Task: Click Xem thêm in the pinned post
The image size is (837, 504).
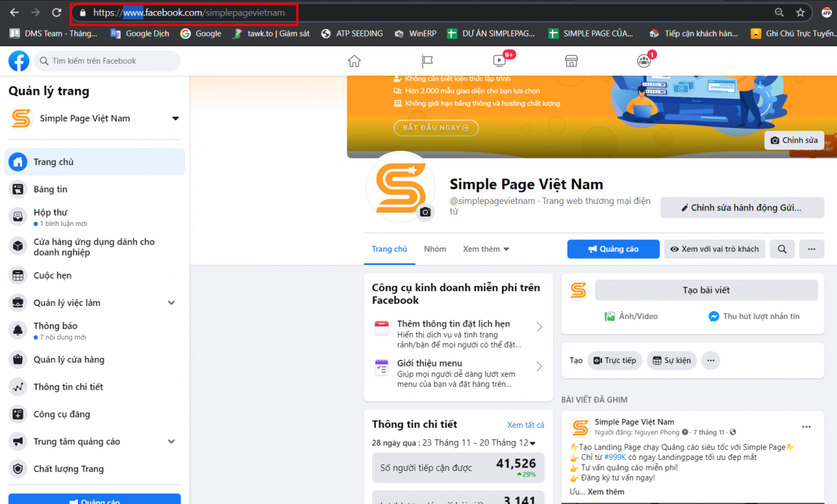Action: [x=606, y=492]
